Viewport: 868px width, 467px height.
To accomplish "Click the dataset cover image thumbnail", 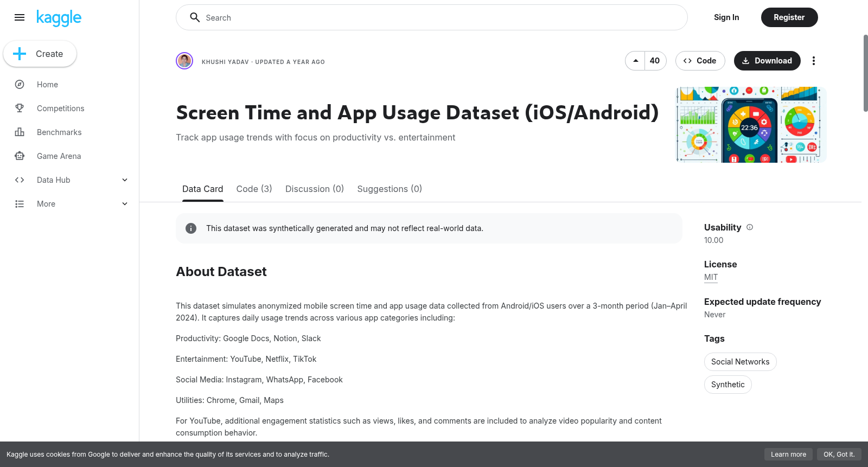I will (x=751, y=125).
